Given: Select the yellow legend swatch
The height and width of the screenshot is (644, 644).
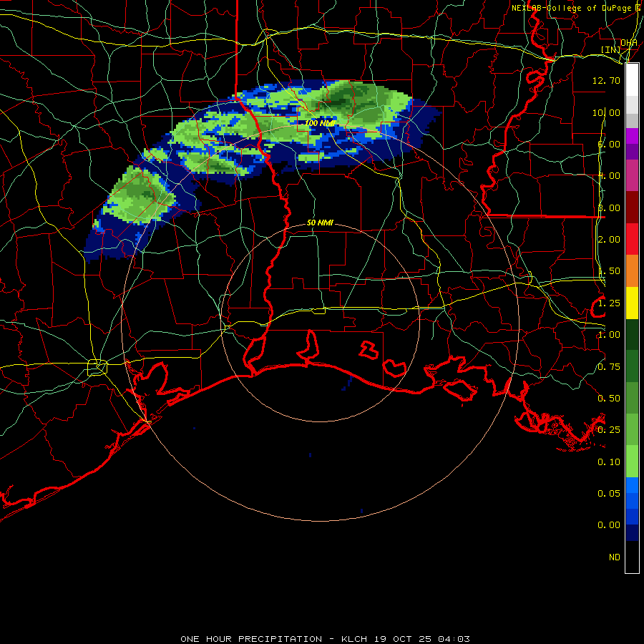Looking at the screenshot, I should [632, 303].
